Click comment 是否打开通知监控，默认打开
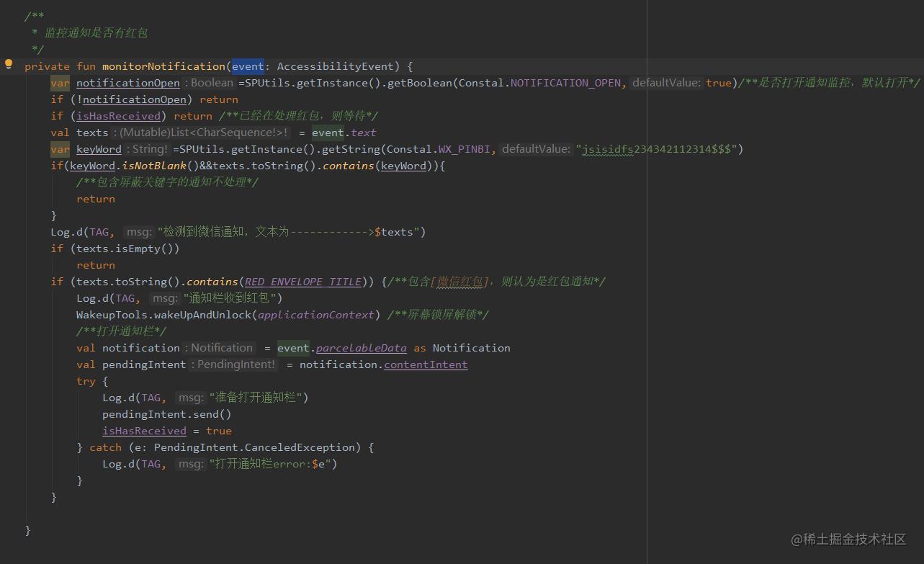 coord(830,83)
